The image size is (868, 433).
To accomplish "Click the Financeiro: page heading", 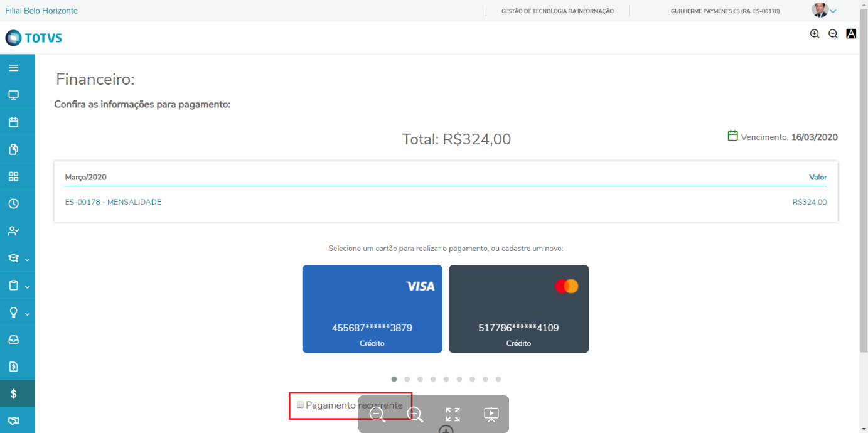I will point(95,80).
